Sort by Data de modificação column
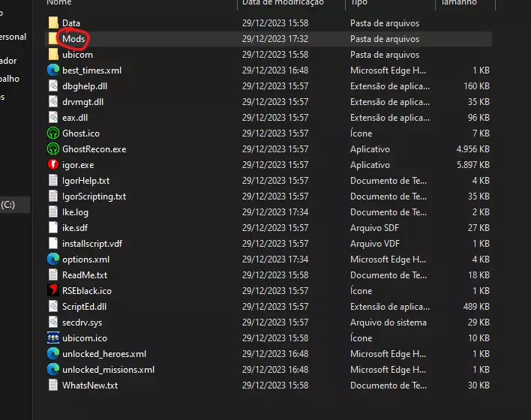Image resolution: width=531 pixels, height=420 pixels. click(283, 3)
